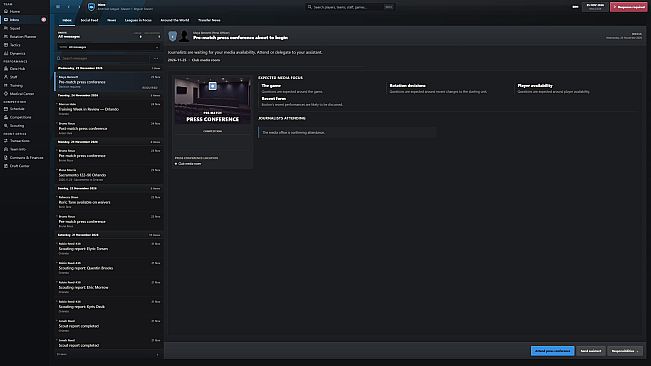651x366 pixels.
Task: Open Scouting report: Quentin Brooks message
Action: tap(109, 268)
